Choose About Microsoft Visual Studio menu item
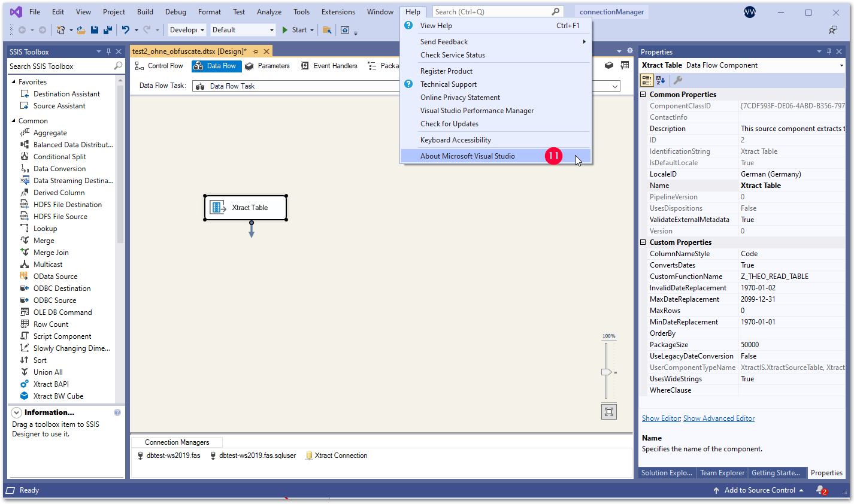This screenshot has height=504, width=854. (x=467, y=156)
